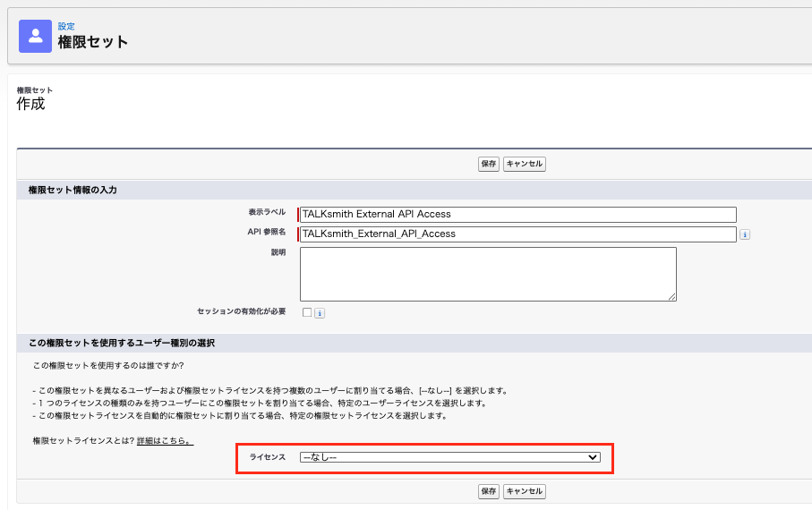Screen dimensions: 812x510
Task: Click top 保存 button
Action: tap(488, 164)
